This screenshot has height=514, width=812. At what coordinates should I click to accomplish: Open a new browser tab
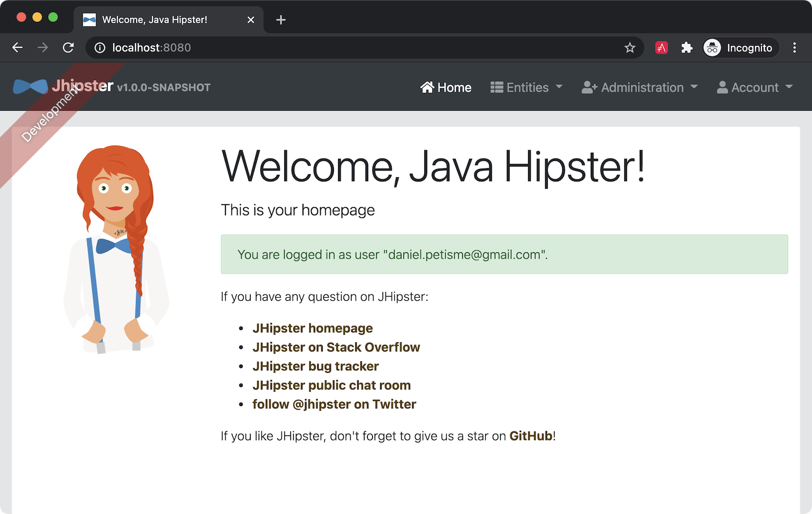coord(281,20)
